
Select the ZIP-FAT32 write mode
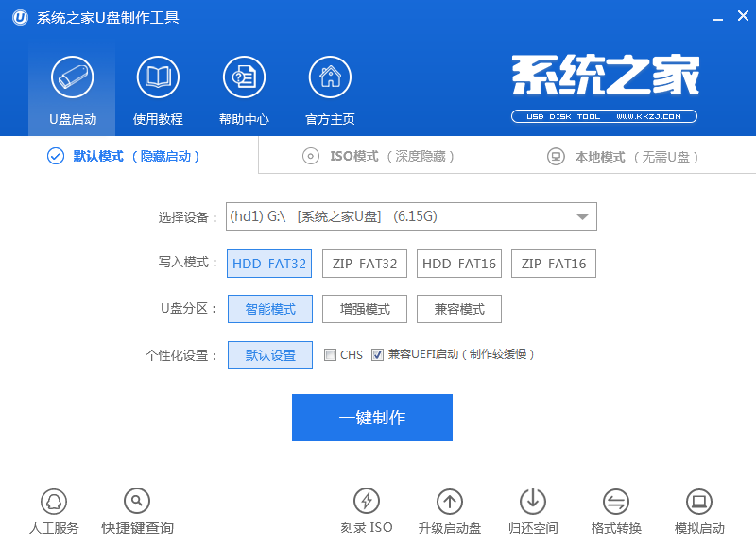(x=364, y=264)
